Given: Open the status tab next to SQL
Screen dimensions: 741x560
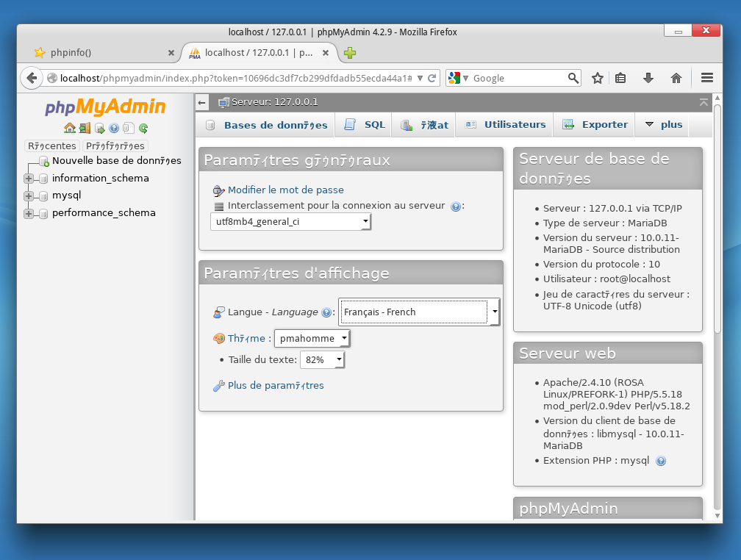Looking at the screenshot, I should tap(424, 125).
